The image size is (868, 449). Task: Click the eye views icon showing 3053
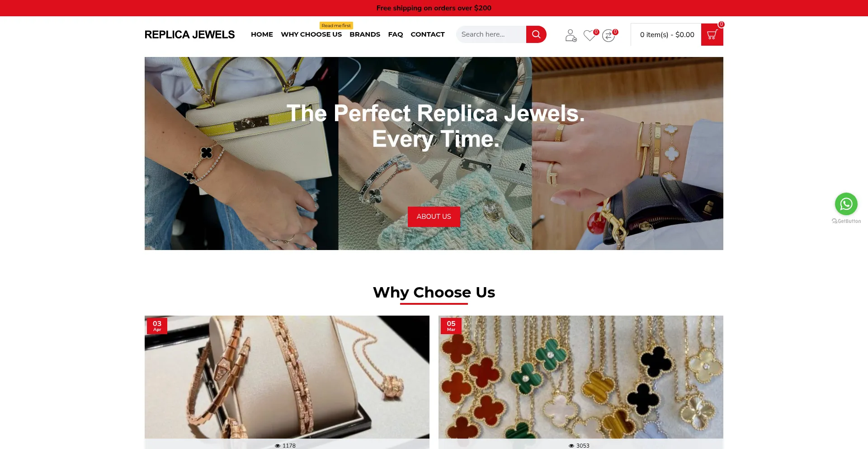tap(571, 446)
